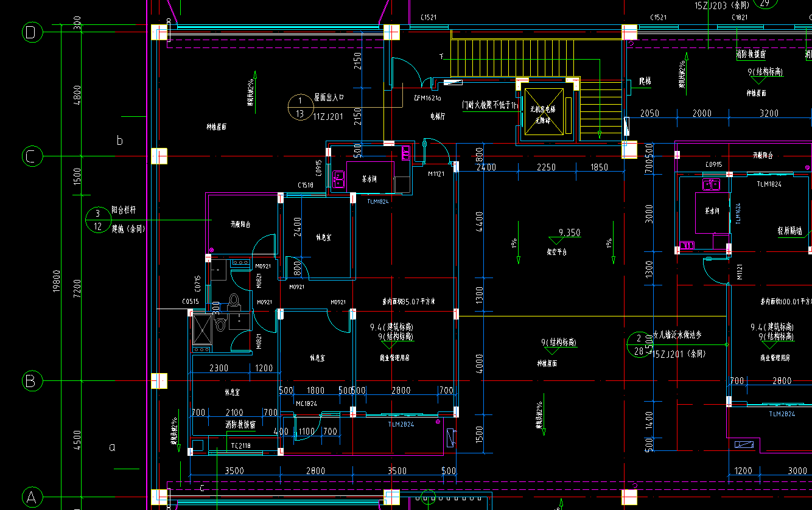Click the FM1621a fire door label
812x510 pixels.
(427, 98)
